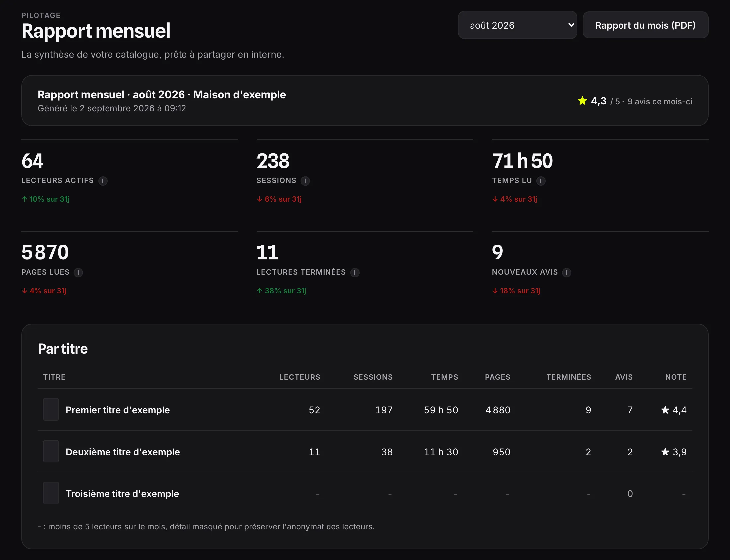Viewport: 730px width, 560px height.
Task: Click the 4 880 pages cell
Action: [x=498, y=410]
